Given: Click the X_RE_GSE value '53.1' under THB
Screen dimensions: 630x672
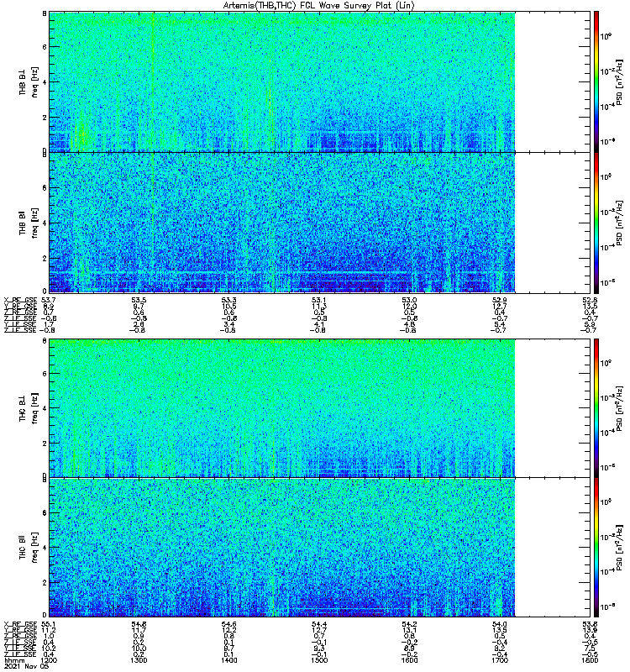Looking at the screenshot, I should pos(319,300).
